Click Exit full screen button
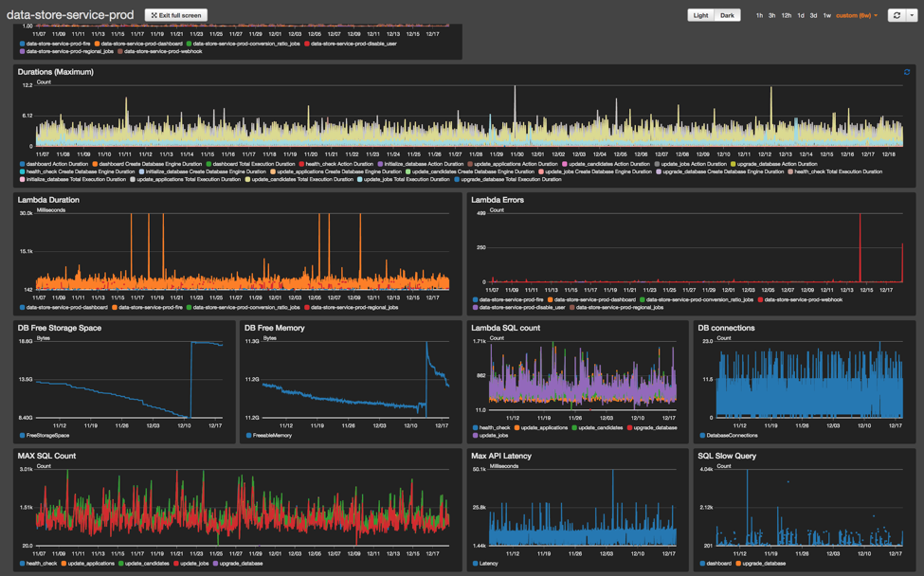Viewport: 924px width, 576px height. [176, 15]
